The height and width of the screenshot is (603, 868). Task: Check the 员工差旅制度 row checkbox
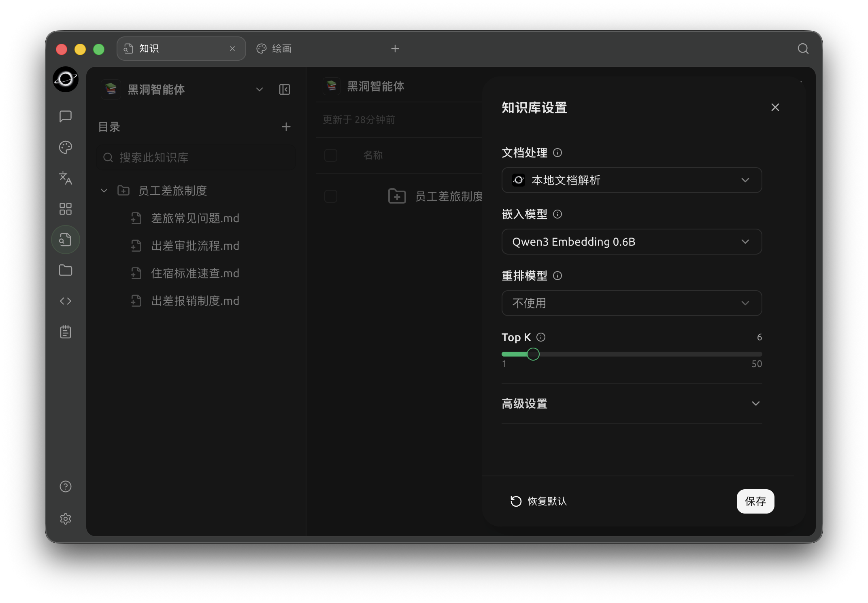click(x=331, y=196)
